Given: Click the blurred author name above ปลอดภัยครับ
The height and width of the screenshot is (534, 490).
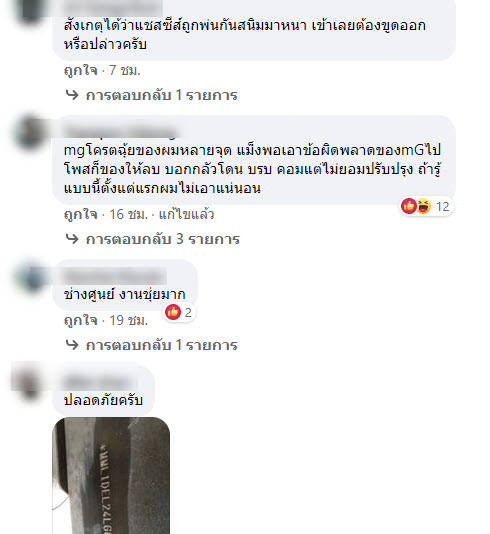Looking at the screenshot, I should coord(99,381).
